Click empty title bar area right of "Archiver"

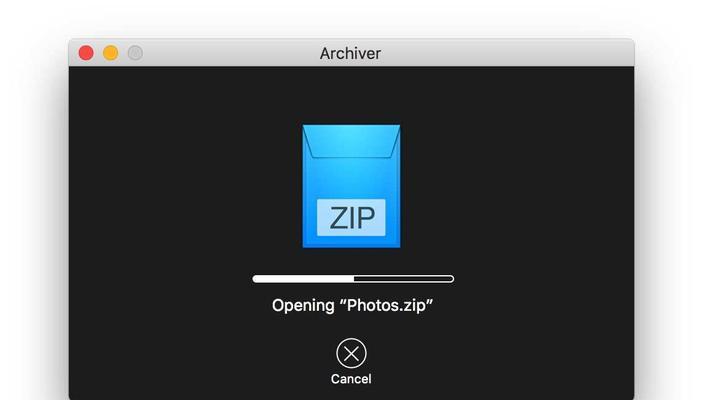tap(507, 53)
